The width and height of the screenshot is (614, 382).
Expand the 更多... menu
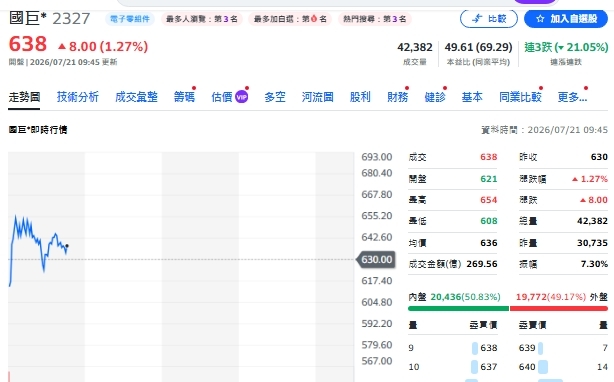click(572, 97)
